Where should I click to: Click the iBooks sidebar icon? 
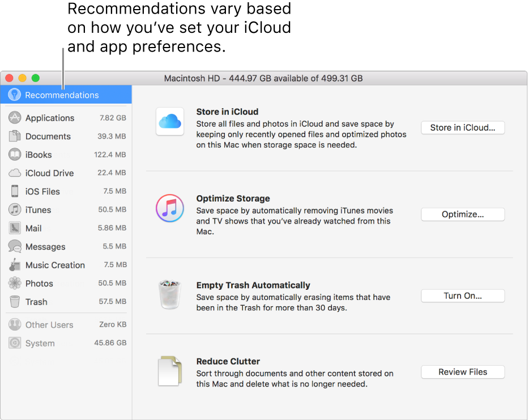tap(15, 155)
